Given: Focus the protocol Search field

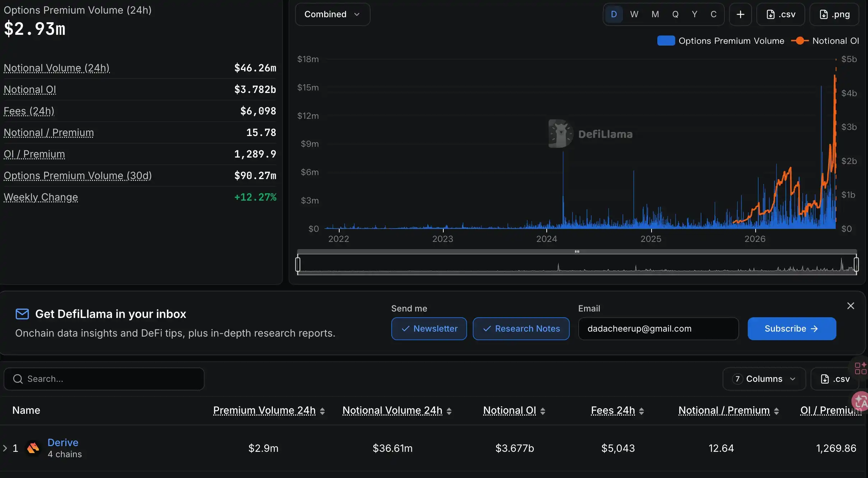Looking at the screenshot, I should pyautogui.click(x=104, y=379).
